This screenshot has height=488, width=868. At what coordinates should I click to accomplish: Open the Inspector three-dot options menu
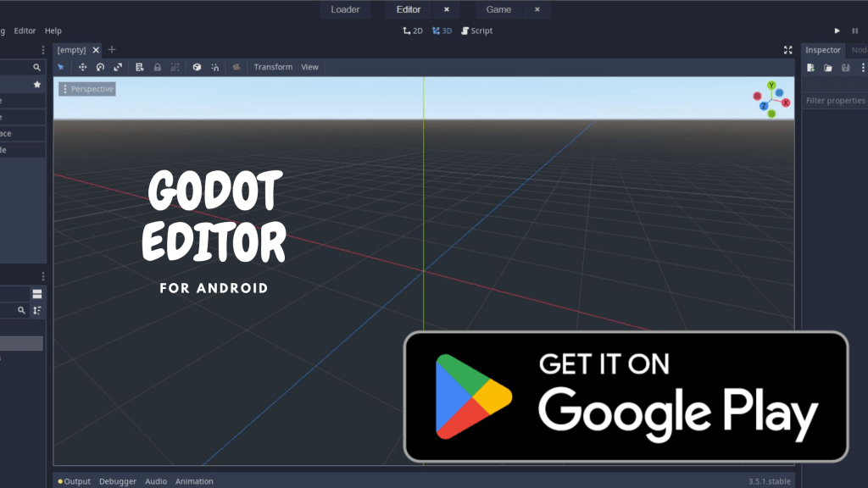(864, 67)
